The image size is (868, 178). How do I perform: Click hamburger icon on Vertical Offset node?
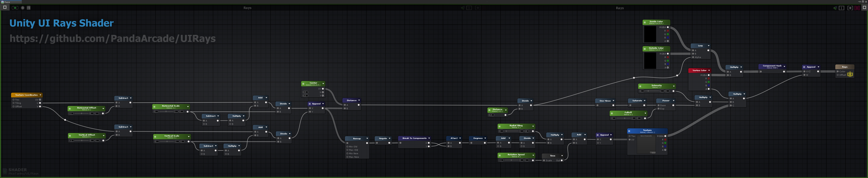point(70,136)
